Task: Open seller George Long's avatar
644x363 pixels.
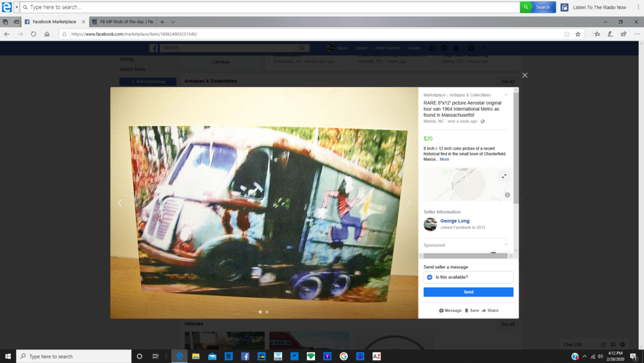Action: point(430,224)
